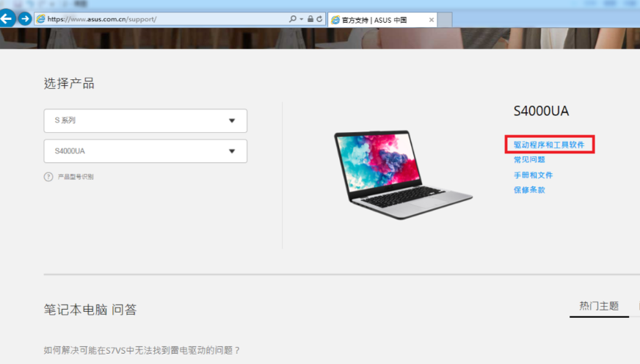
Task: Open the 手册和文件 link
Action: [533, 175]
